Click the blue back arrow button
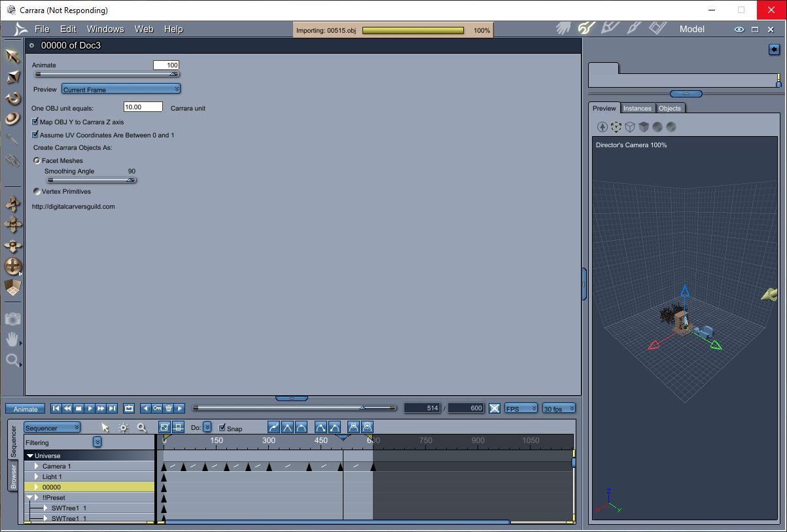Image resolution: width=787 pixels, height=532 pixels. pyautogui.click(x=774, y=50)
